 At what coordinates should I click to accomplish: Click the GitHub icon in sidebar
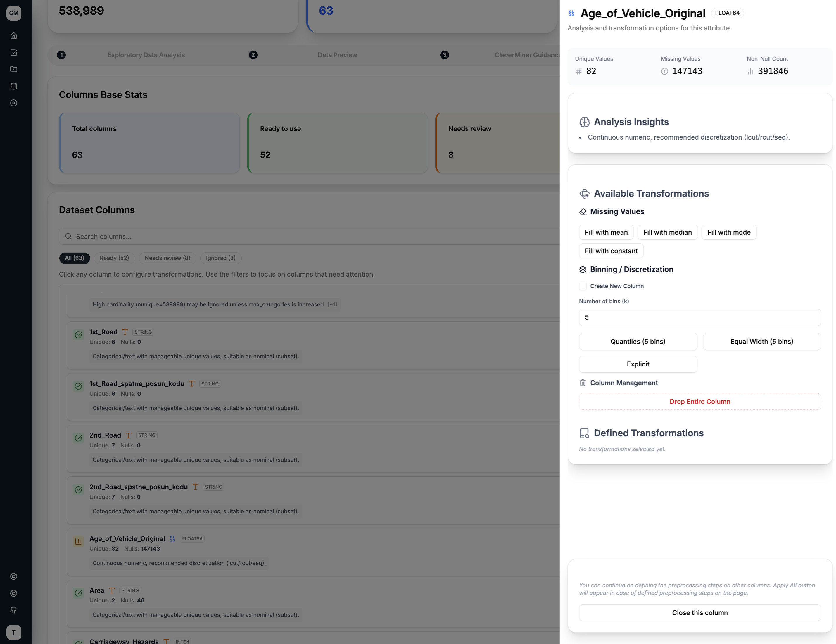[x=14, y=610]
